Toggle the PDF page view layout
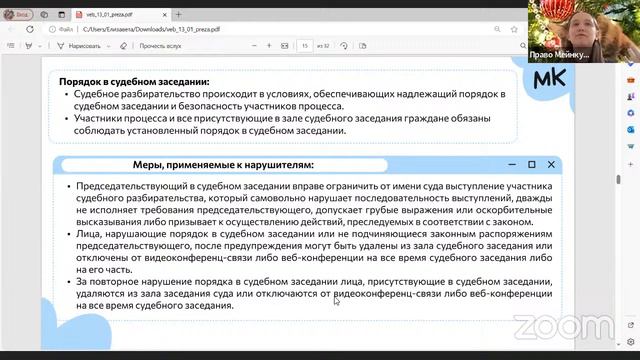 click(362, 46)
